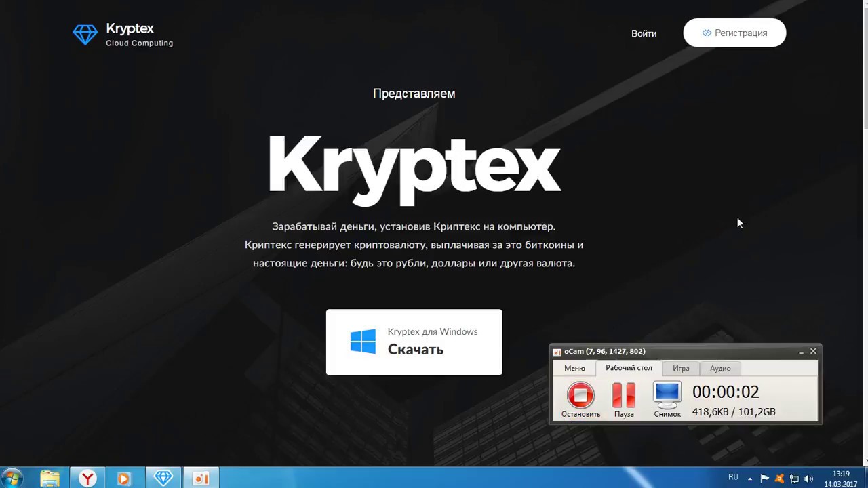Open the volume speaker tray icon
868x488 pixels.
[x=808, y=479]
